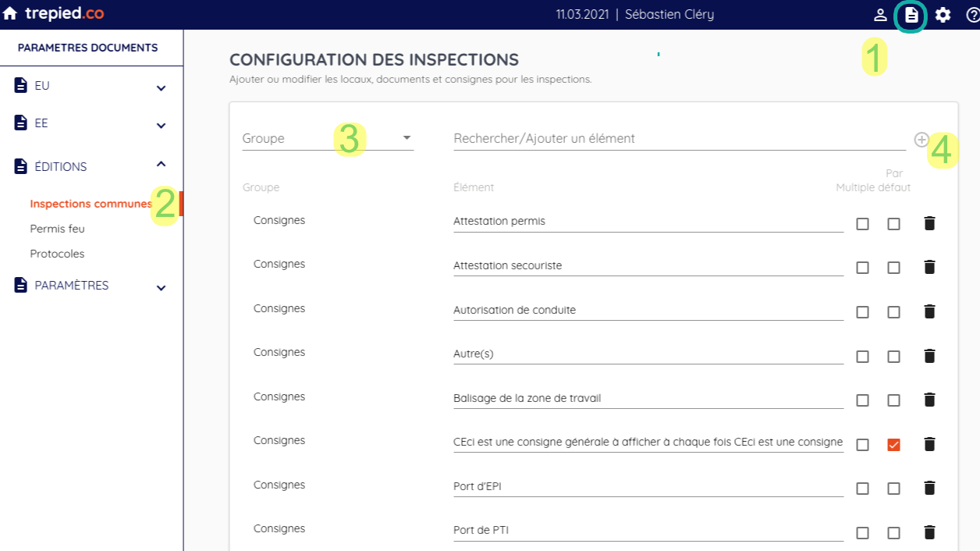980x551 pixels.
Task: Open the user profile icon
Action: pos(880,15)
